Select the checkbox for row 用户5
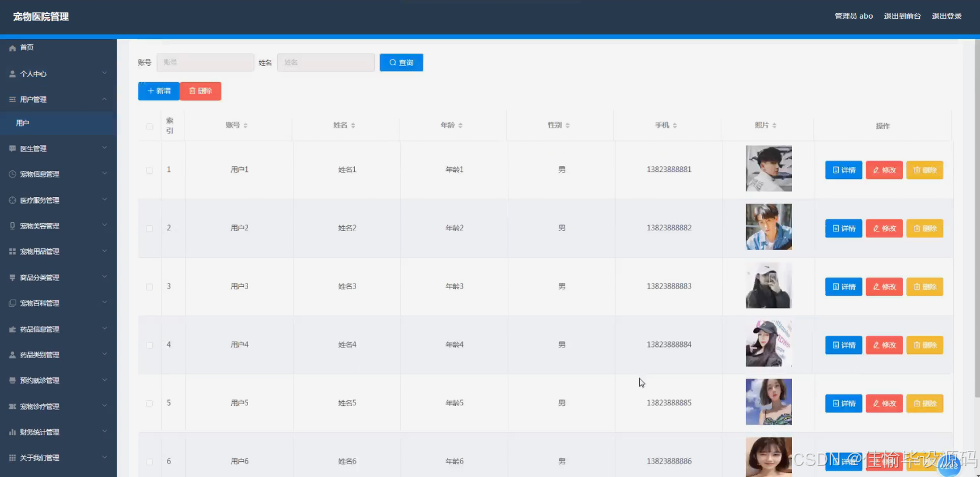This screenshot has height=477, width=980. tap(149, 404)
